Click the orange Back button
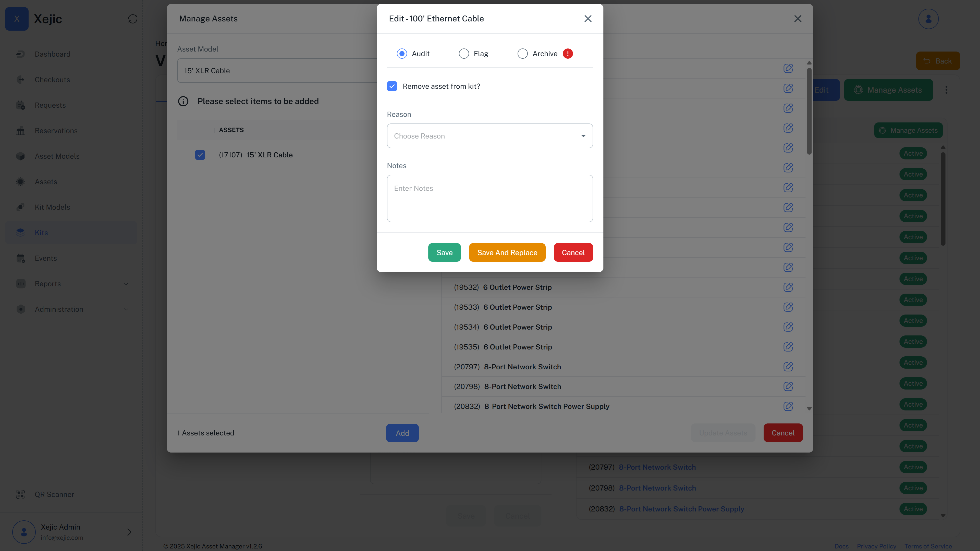980x551 pixels. 938,61
